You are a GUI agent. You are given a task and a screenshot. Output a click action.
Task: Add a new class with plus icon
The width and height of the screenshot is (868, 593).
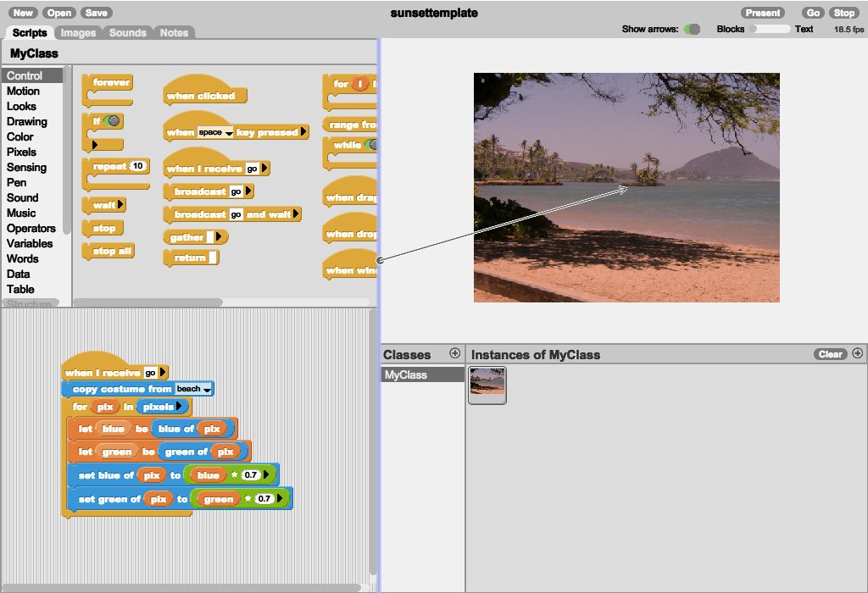(x=454, y=353)
